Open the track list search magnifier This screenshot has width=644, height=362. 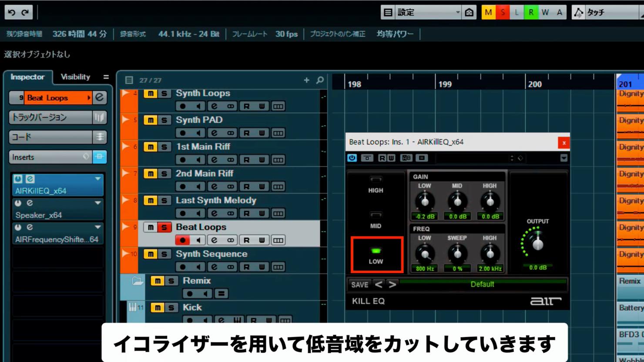[x=320, y=80]
